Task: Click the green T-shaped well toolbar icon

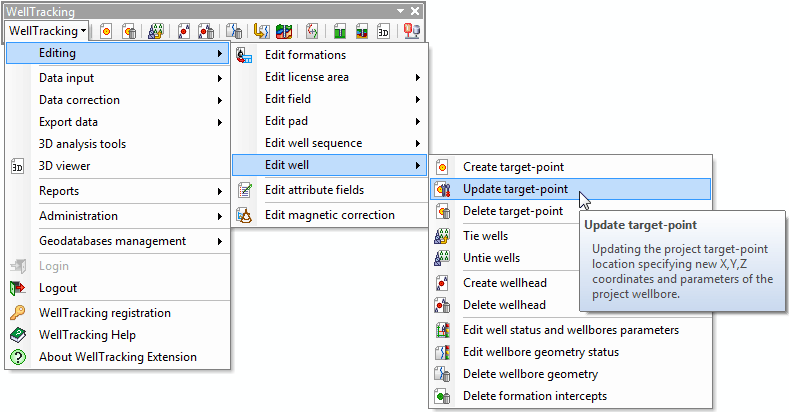Action: tap(340, 31)
